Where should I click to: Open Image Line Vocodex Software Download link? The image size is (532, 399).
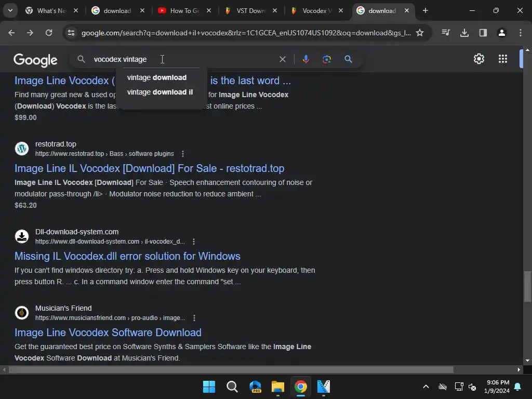[108, 332]
